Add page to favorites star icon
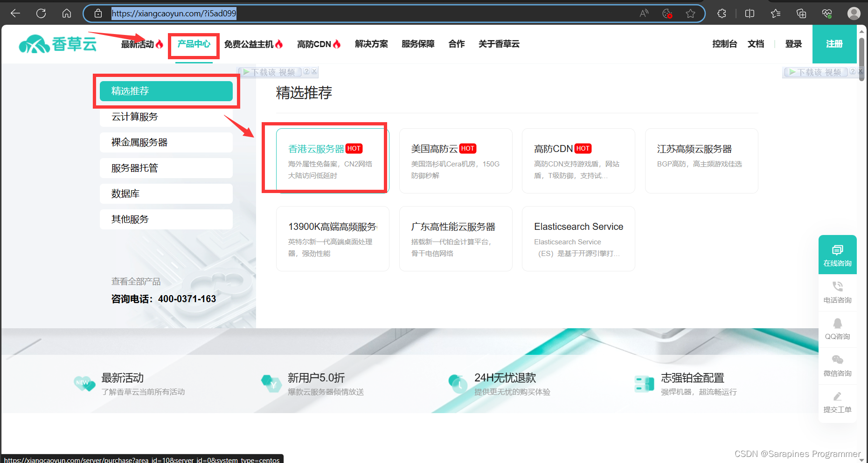The image size is (868, 463). tap(690, 14)
